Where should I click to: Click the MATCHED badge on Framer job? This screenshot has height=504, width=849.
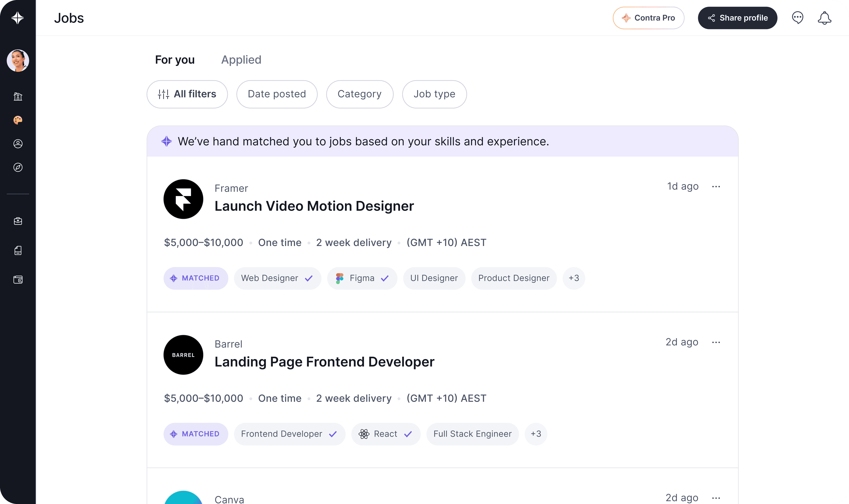coord(196,278)
